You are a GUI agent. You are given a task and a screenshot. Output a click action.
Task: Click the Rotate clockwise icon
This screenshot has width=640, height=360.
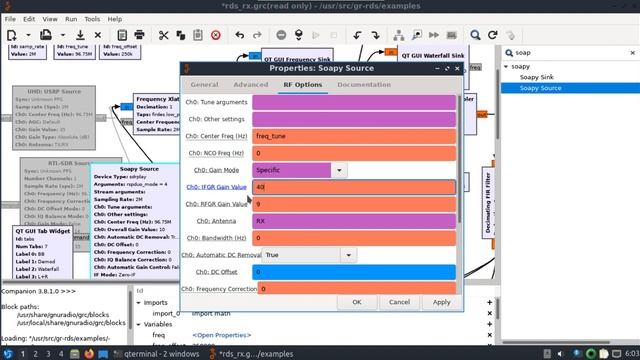376,35
